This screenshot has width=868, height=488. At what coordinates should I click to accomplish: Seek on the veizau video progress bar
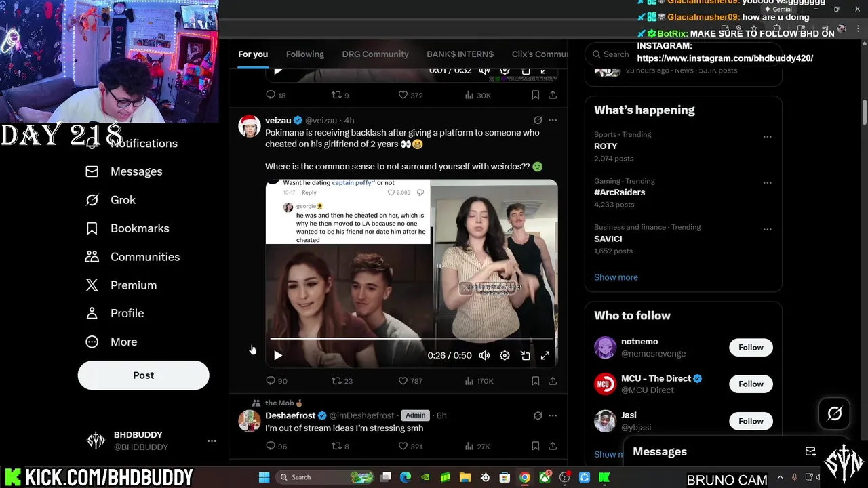click(x=412, y=338)
